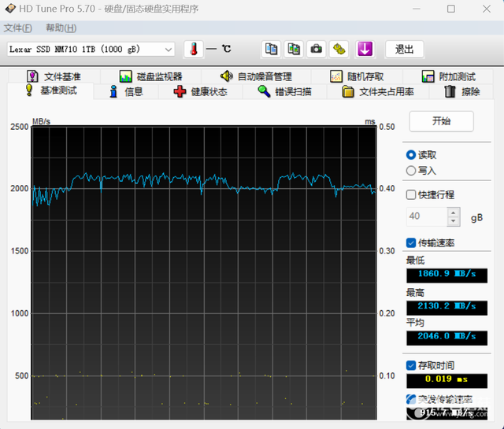Switch to the 文件夹占用率 tab
This screenshot has height=429, width=504.
tap(378, 92)
